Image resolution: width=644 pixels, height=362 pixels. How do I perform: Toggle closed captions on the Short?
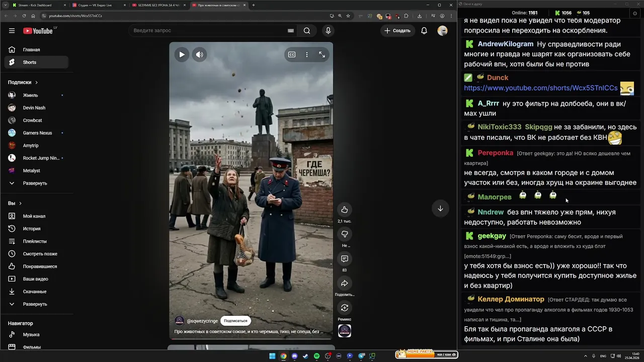point(292,54)
